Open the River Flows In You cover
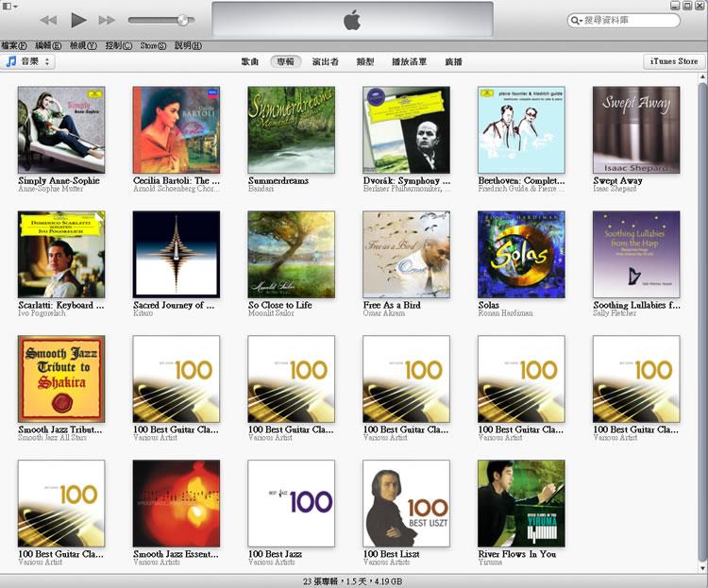 (x=521, y=504)
